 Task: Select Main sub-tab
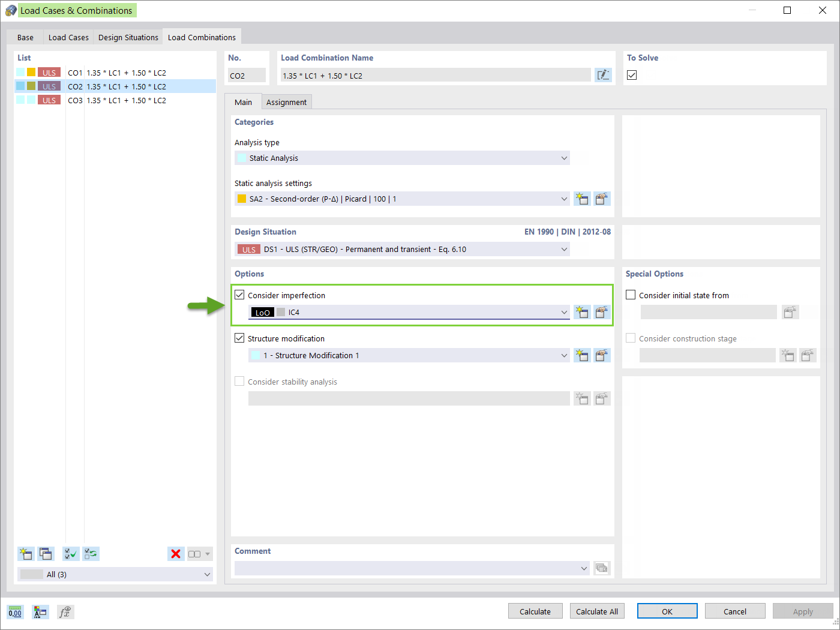(243, 102)
